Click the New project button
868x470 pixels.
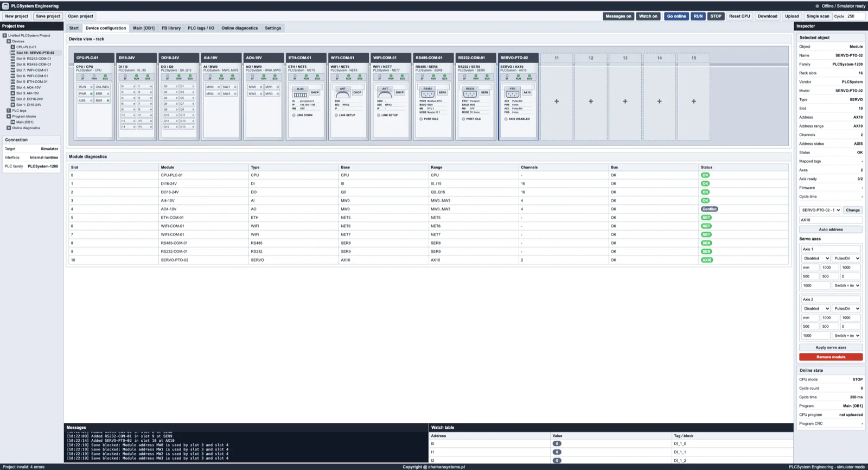point(17,16)
